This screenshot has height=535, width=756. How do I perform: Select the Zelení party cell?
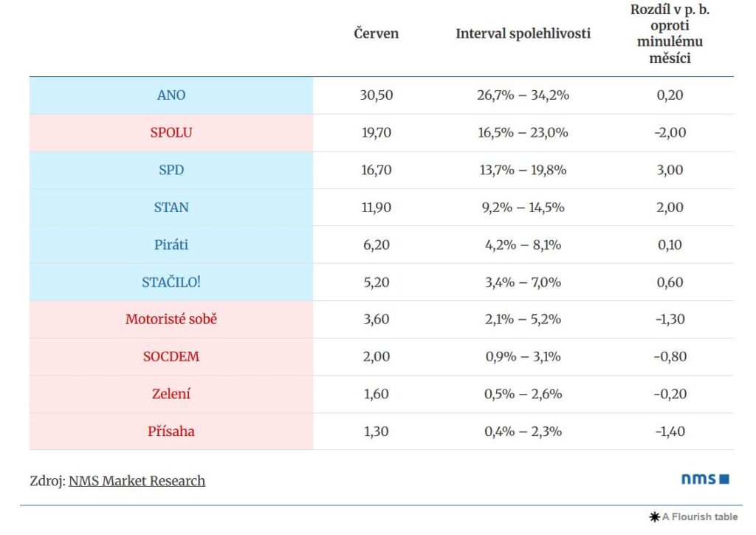pos(171,395)
